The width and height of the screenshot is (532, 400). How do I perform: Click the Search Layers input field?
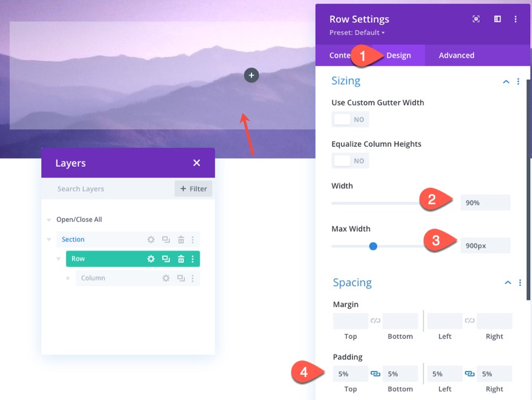(x=109, y=189)
